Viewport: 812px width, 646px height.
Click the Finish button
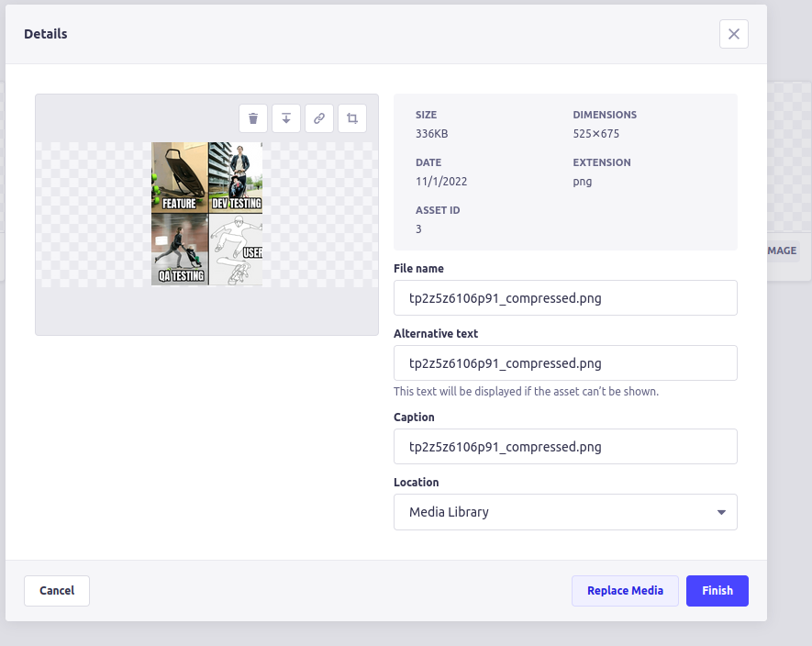coord(717,590)
